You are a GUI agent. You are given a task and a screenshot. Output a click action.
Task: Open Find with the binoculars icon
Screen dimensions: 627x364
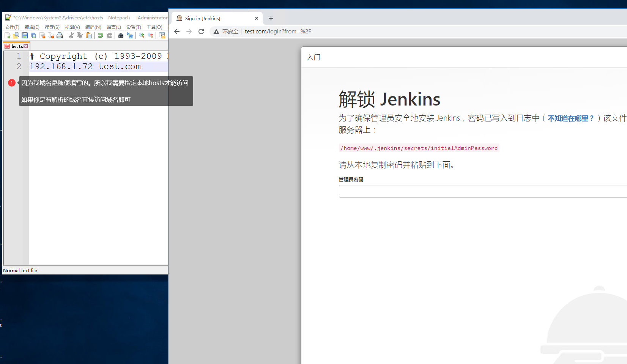[x=121, y=35]
